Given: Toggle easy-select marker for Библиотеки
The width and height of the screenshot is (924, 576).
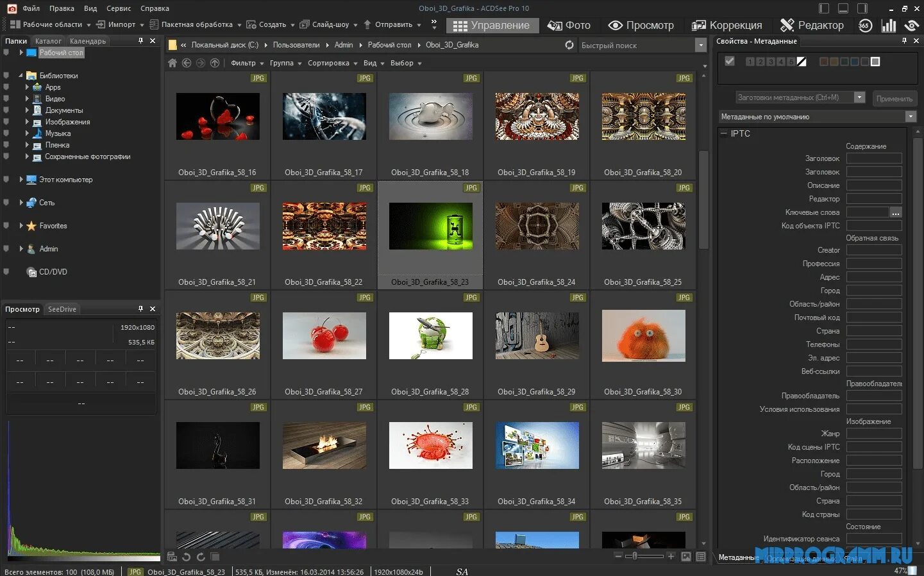Looking at the screenshot, I should pyautogui.click(x=6, y=76).
